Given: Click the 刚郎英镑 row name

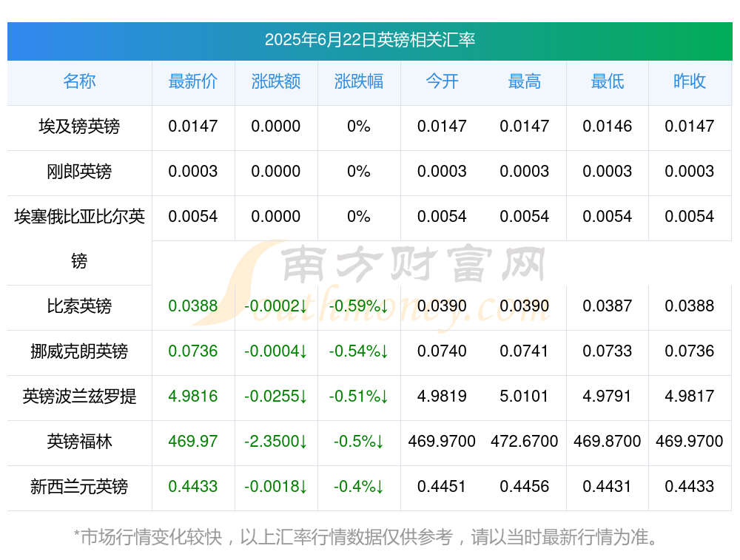Looking at the screenshot, I should click(79, 172).
